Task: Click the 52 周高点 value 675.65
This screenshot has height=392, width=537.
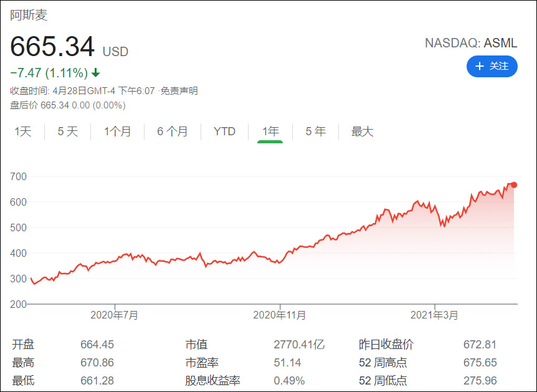Action: (x=482, y=362)
